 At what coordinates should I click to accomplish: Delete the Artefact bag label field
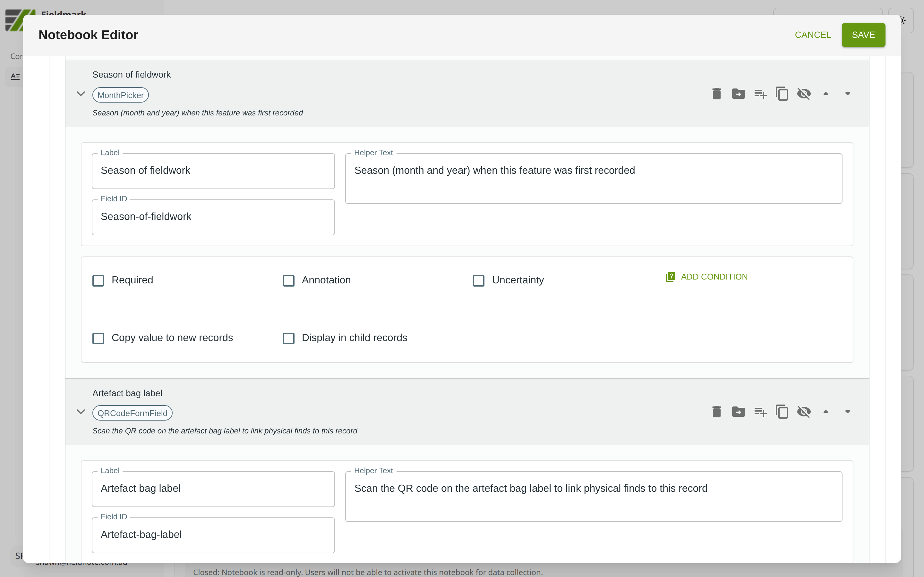click(x=716, y=412)
